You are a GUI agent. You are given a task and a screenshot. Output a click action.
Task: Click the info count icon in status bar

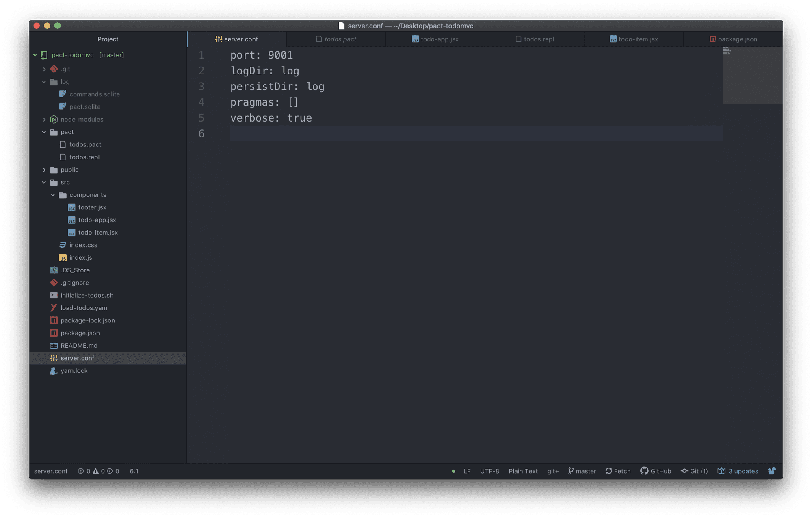110,471
